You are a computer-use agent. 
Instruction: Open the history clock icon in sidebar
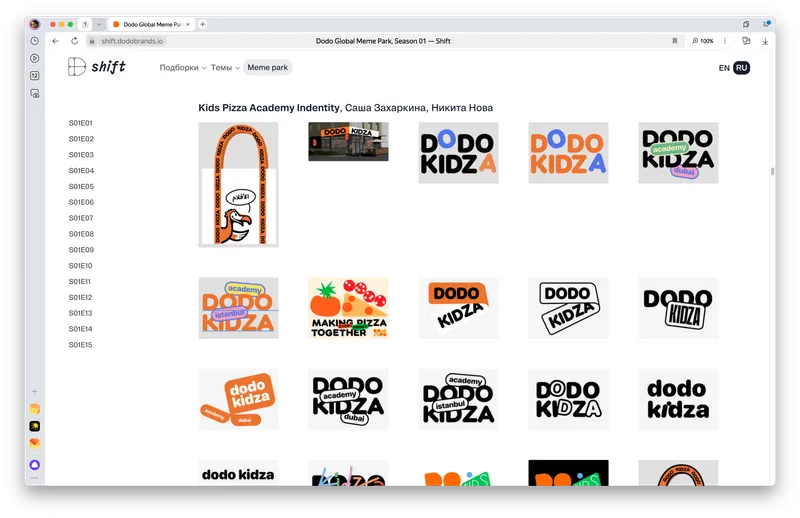pyautogui.click(x=35, y=41)
